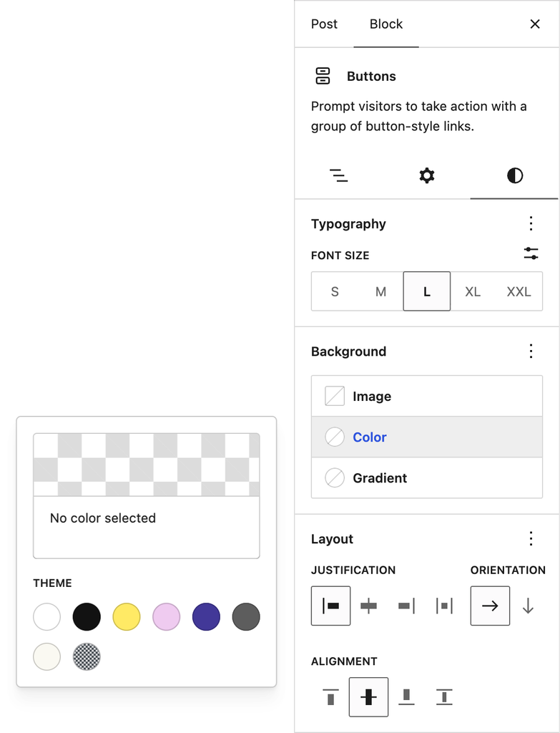
Task: Open Typography options menu
Action: pyautogui.click(x=531, y=223)
